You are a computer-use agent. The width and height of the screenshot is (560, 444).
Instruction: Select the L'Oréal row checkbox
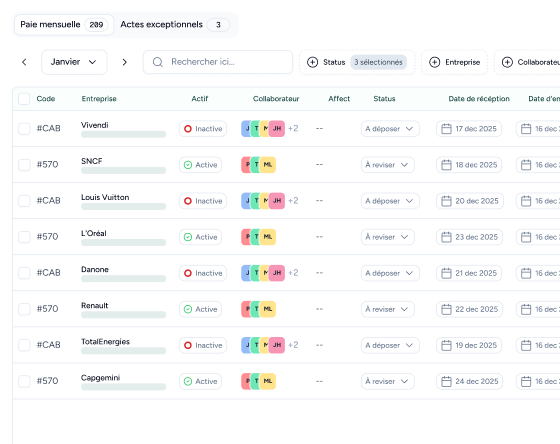tap(24, 237)
